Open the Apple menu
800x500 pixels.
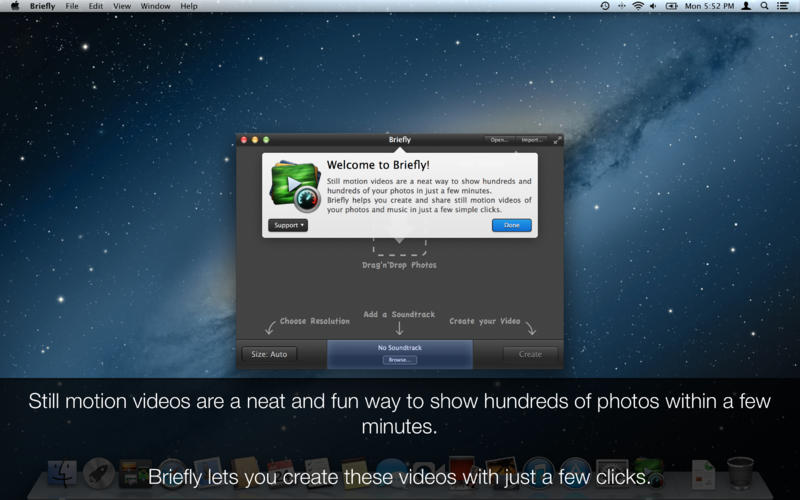(15, 6)
